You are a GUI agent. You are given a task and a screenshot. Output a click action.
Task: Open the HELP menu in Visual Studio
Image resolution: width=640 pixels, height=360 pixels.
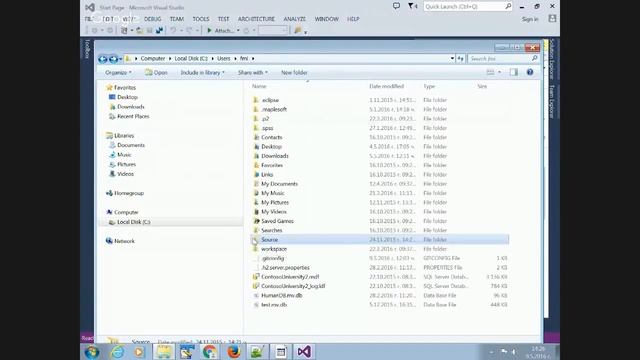click(353, 19)
